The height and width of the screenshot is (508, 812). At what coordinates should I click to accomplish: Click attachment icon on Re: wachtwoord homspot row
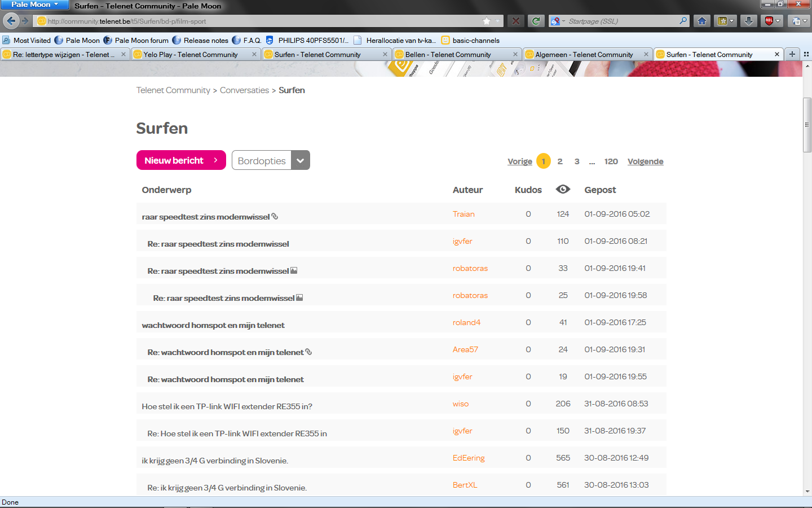(308, 352)
